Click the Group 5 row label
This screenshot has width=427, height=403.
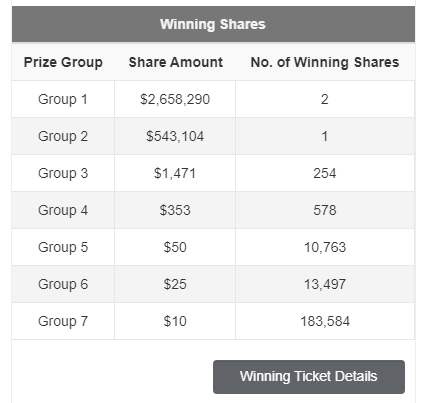[x=63, y=247]
